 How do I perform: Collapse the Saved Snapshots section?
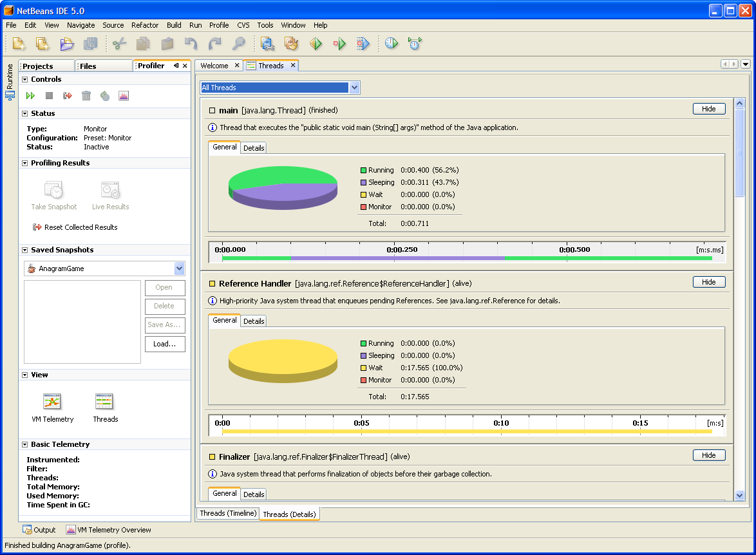pyautogui.click(x=24, y=250)
